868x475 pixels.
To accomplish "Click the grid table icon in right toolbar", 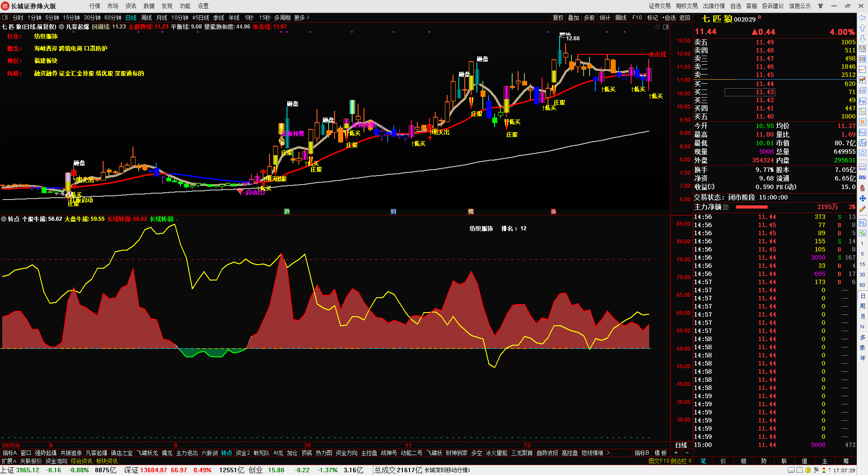I will (863, 59).
